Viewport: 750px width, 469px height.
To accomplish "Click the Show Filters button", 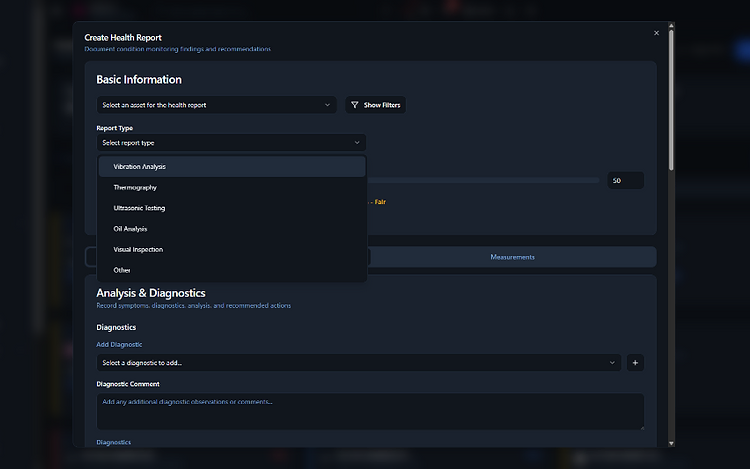I will coord(375,105).
